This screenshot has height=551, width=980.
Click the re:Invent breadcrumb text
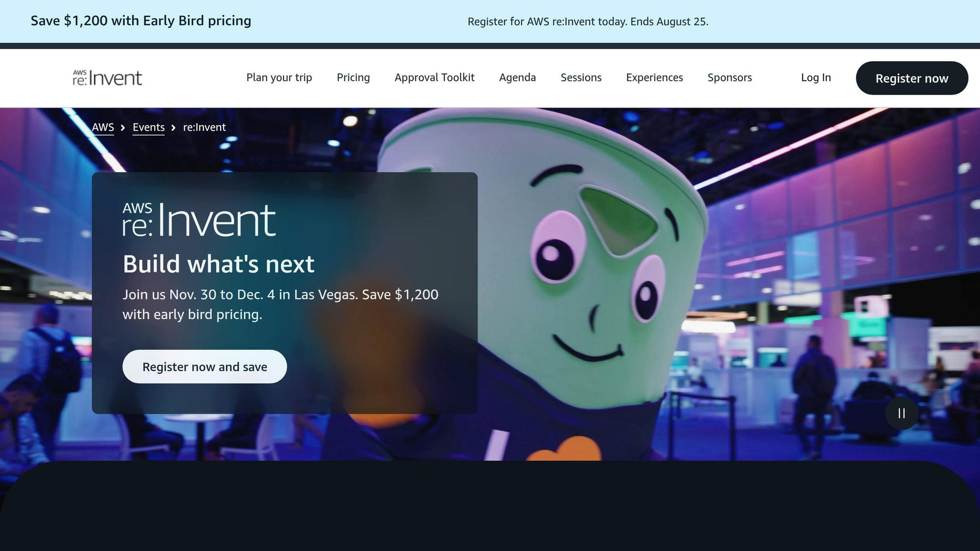[x=204, y=127]
